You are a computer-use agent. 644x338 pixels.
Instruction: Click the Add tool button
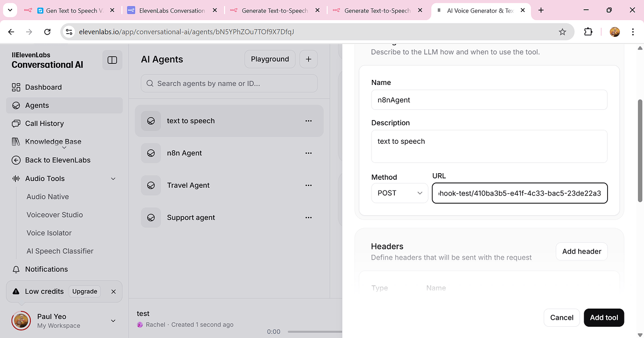pos(603,317)
